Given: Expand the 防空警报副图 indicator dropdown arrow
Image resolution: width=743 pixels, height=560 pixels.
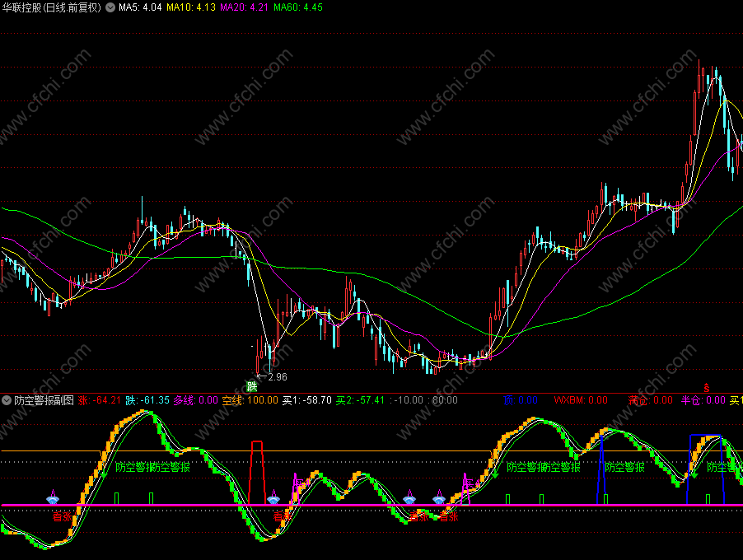Looking at the screenshot, I should [x=7, y=400].
